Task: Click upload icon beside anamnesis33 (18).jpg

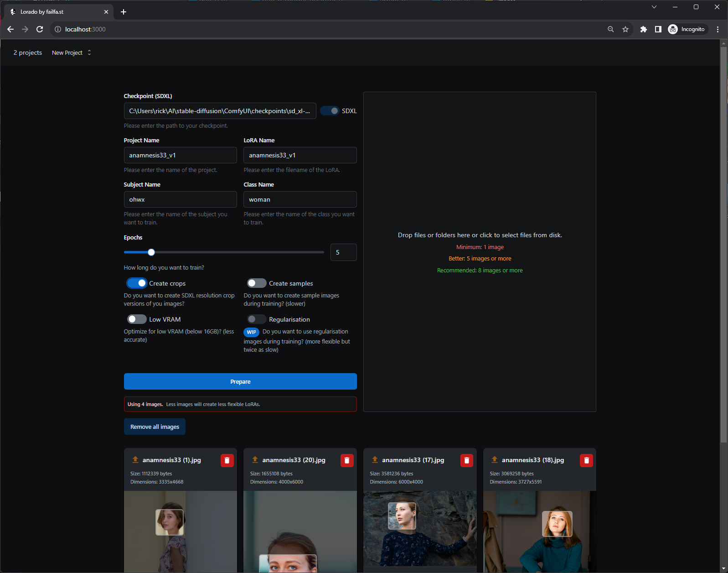Action: (495, 459)
